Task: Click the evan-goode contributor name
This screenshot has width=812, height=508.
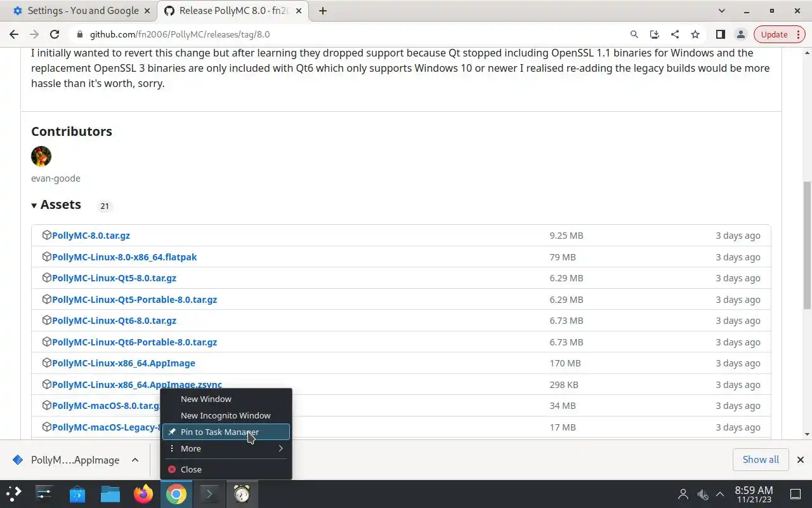Action: point(56,178)
